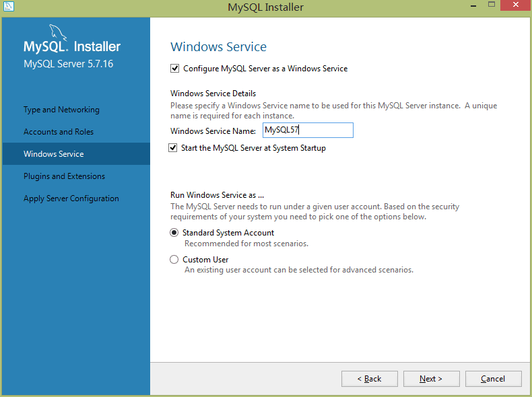Select the Windows Service step in sidebar
Screen dimensions: 532x397
pyautogui.click(x=54, y=154)
